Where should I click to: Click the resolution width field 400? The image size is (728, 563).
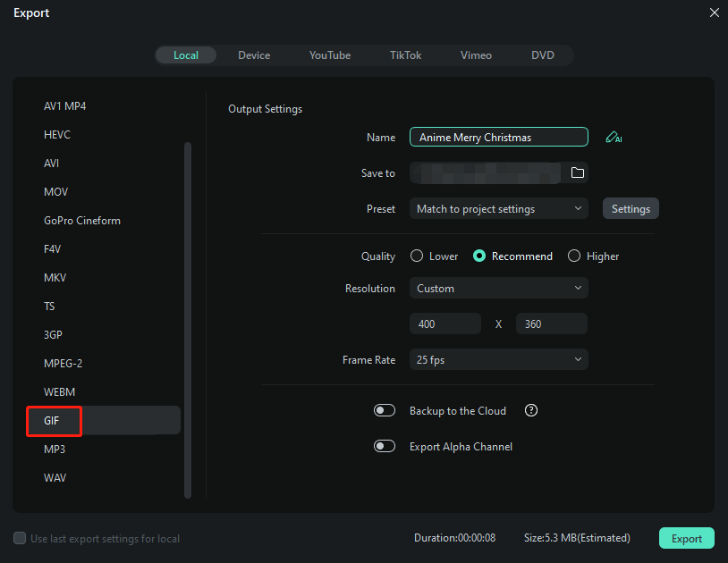click(444, 324)
